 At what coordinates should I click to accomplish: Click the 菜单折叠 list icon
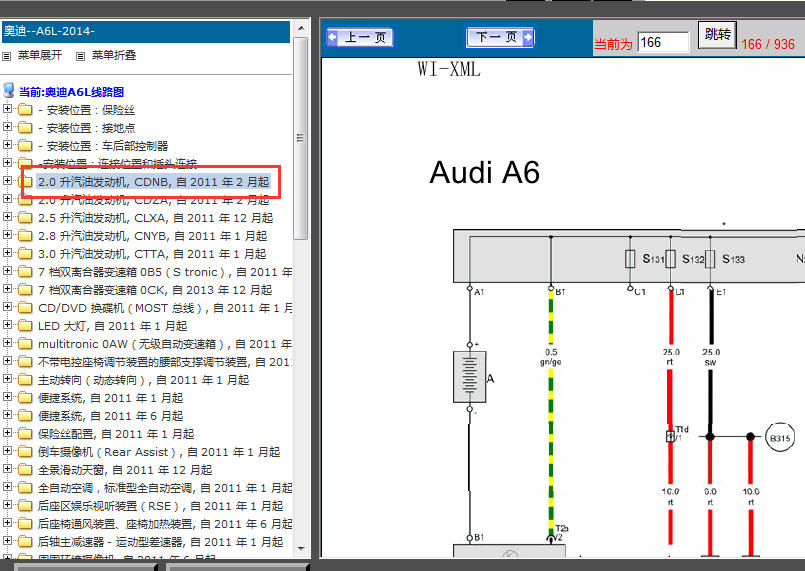coord(81,56)
